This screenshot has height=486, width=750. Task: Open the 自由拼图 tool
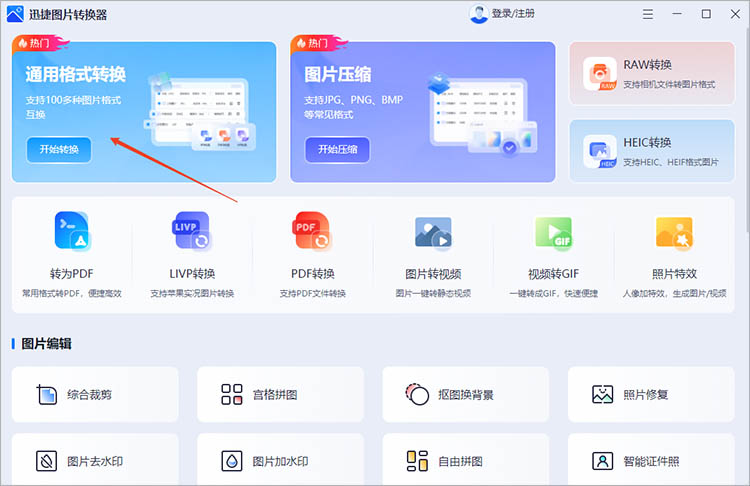click(466, 461)
